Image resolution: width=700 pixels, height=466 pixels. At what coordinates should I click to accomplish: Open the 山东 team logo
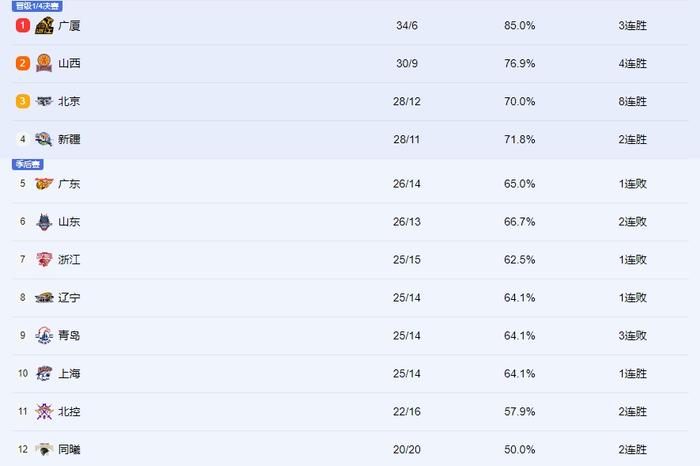click(x=44, y=222)
